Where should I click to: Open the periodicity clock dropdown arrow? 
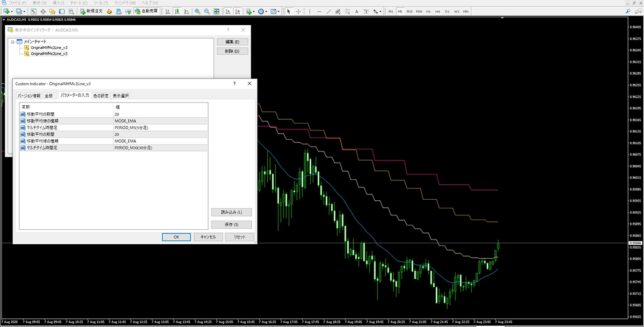click(266, 11)
